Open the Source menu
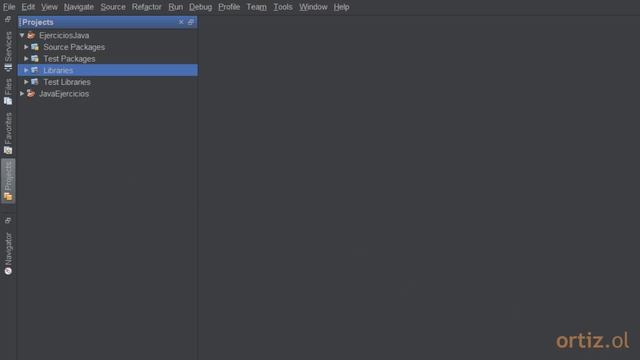 point(113,7)
